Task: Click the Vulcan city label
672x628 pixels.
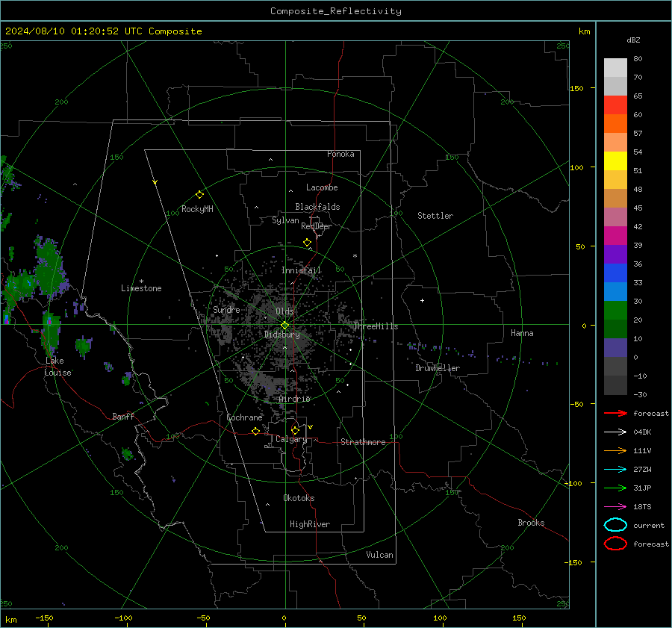Action: 380,555
